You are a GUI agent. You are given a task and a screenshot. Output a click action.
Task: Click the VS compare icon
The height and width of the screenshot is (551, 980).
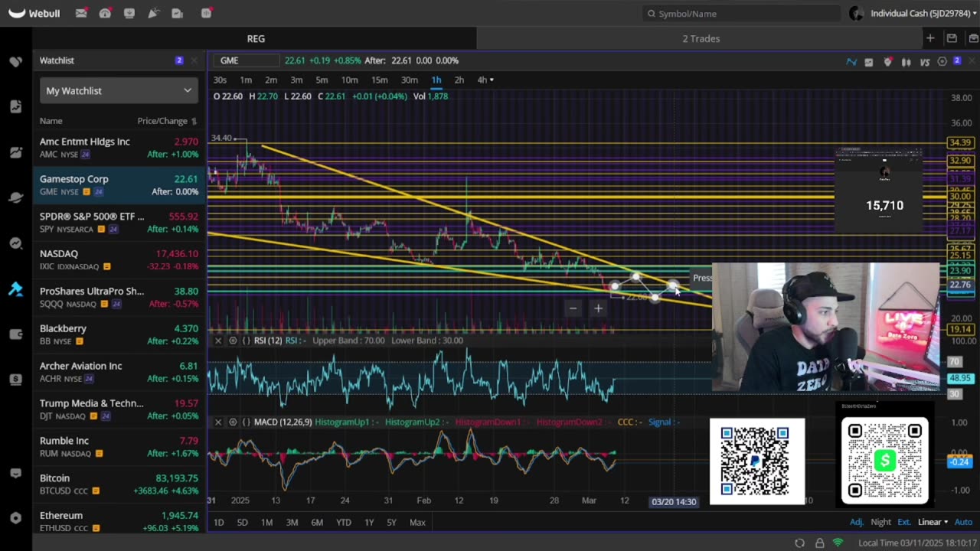pos(925,62)
